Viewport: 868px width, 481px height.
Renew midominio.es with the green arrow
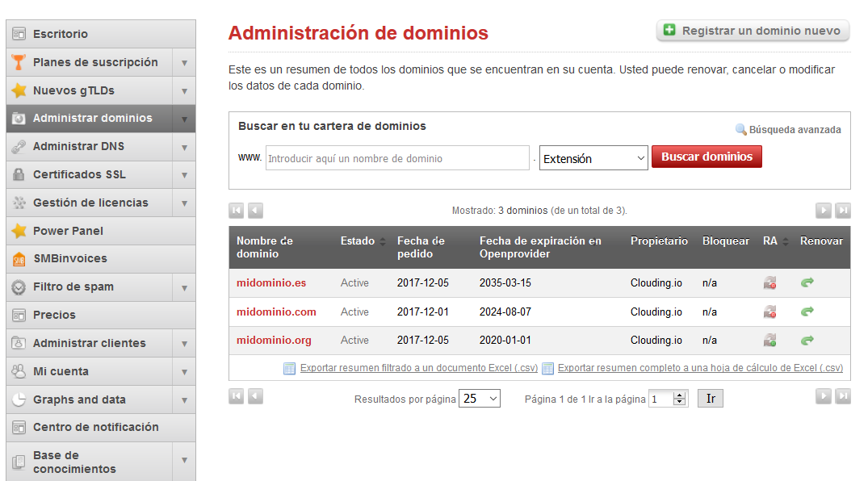807,282
